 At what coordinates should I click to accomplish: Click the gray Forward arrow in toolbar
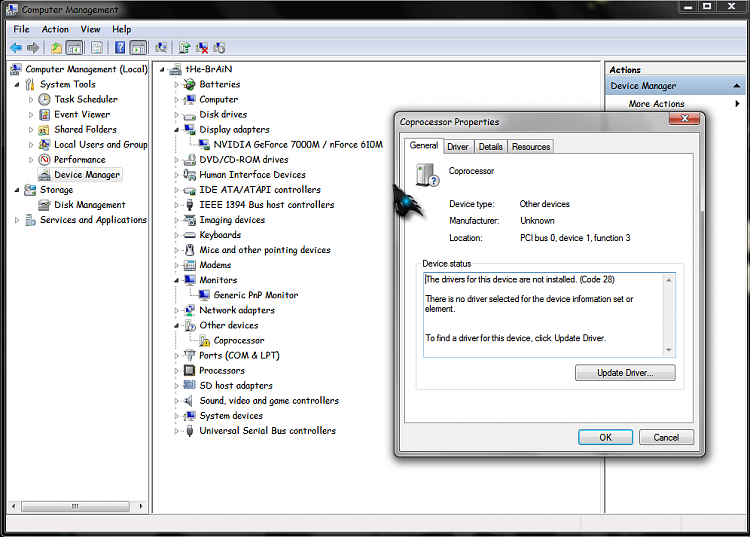(x=33, y=48)
